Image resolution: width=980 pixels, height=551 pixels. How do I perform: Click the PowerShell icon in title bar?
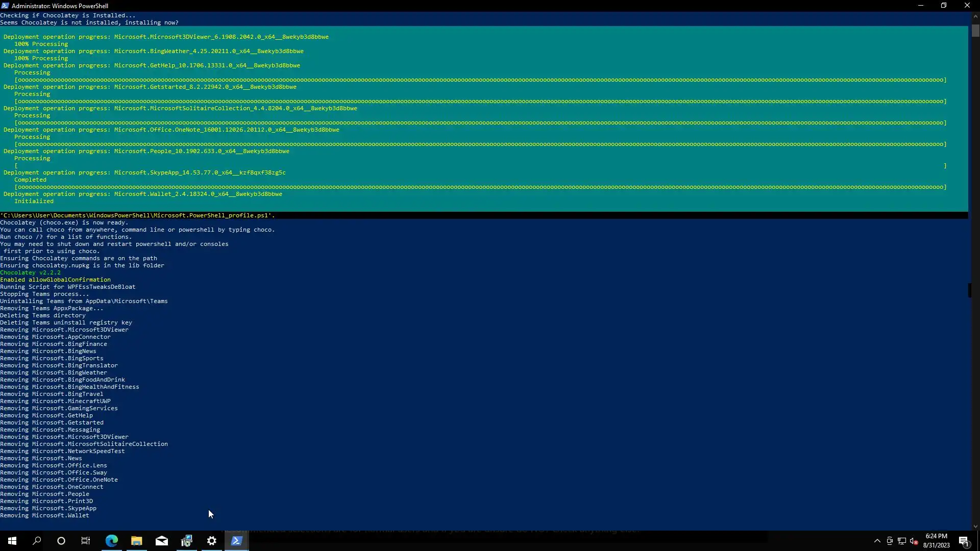click(x=5, y=6)
